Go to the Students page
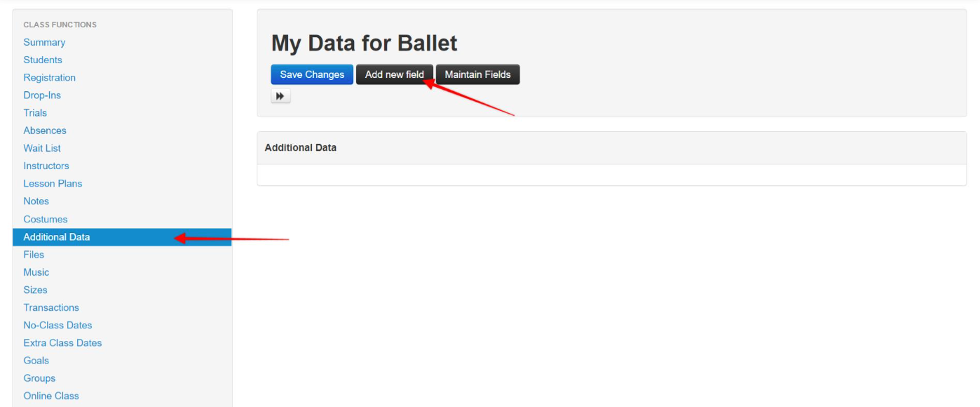The width and height of the screenshot is (980, 407). [43, 60]
